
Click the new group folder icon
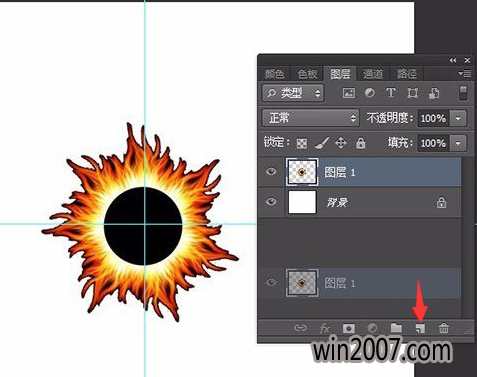pos(396,328)
